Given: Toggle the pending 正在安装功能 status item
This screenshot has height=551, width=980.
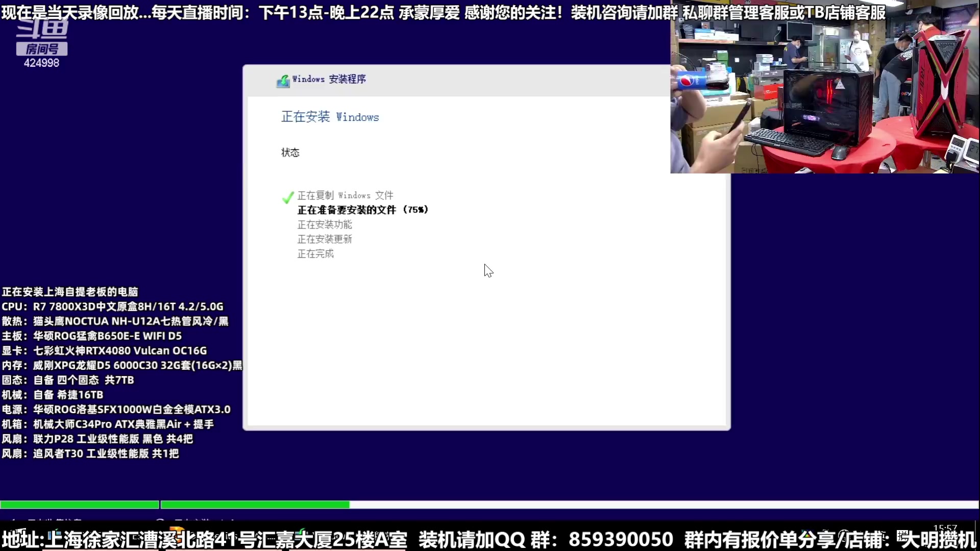Looking at the screenshot, I should tap(325, 224).
